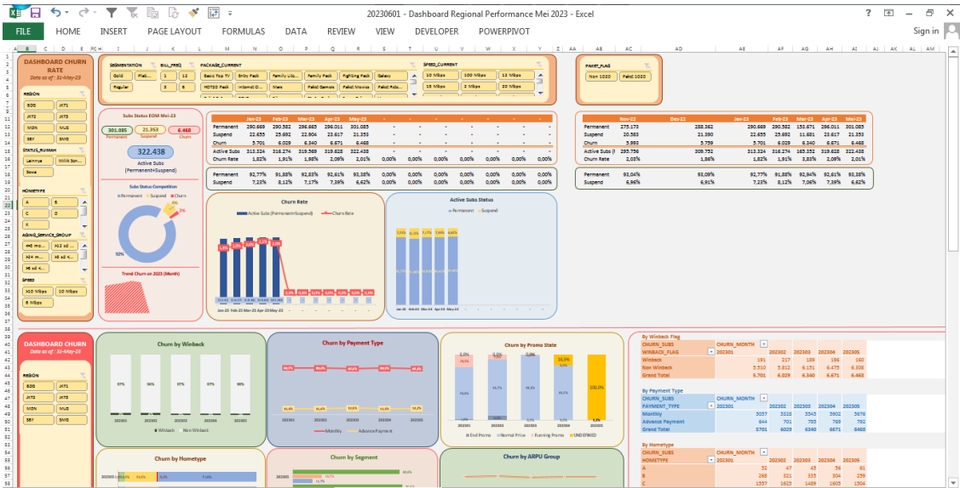Clear filter on BILL_FREQ slicer

[x=190, y=64]
